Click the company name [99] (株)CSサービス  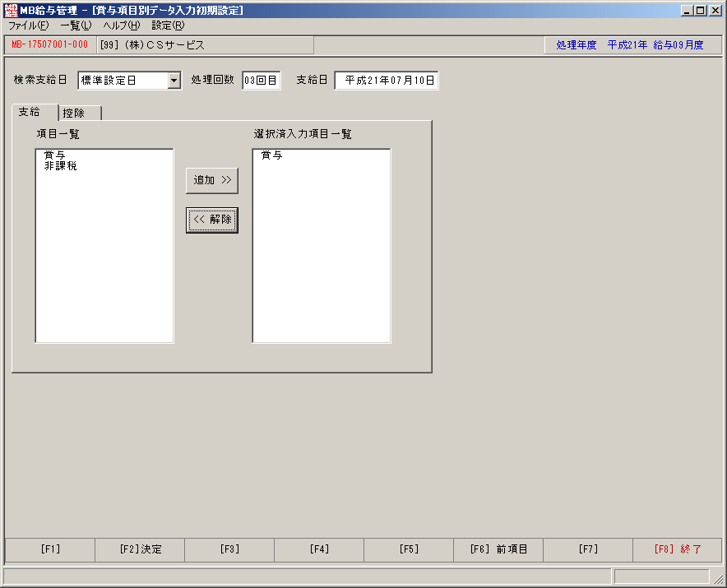pyautogui.click(x=152, y=45)
